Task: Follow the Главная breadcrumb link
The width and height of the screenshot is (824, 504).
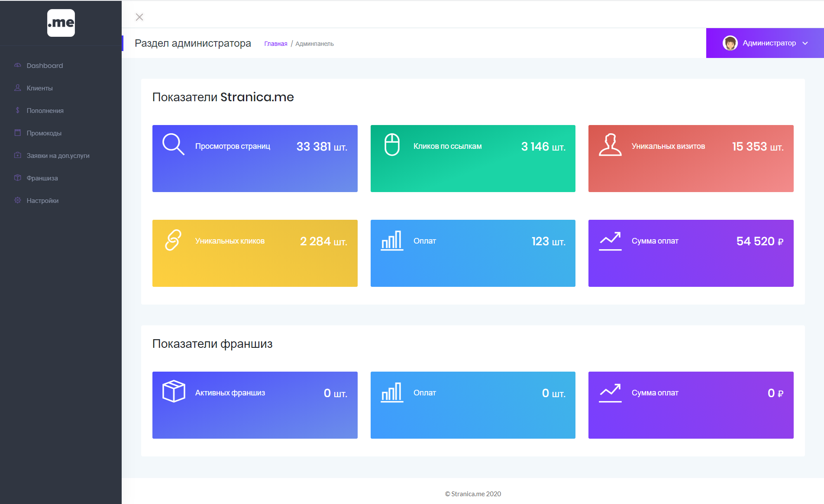Action: click(x=276, y=44)
